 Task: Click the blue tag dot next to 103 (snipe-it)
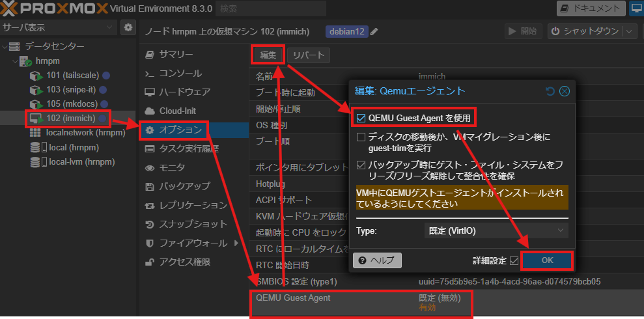click(103, 89)
